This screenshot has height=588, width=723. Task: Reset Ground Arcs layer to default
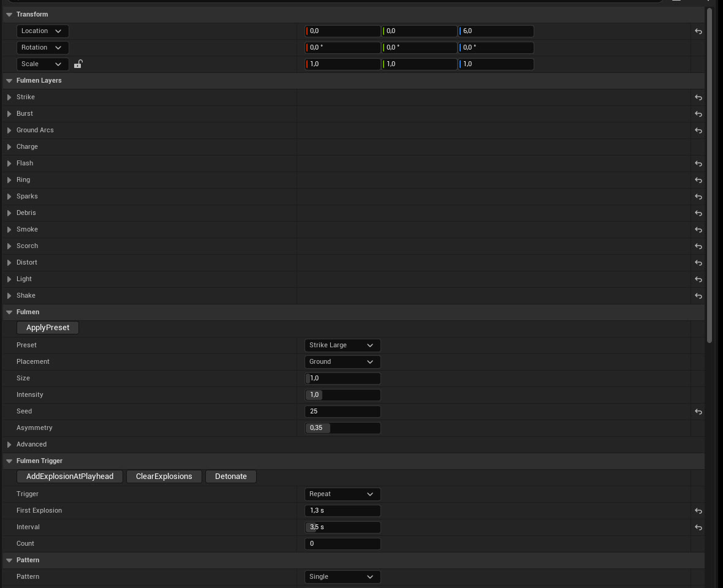pos(698,130)
